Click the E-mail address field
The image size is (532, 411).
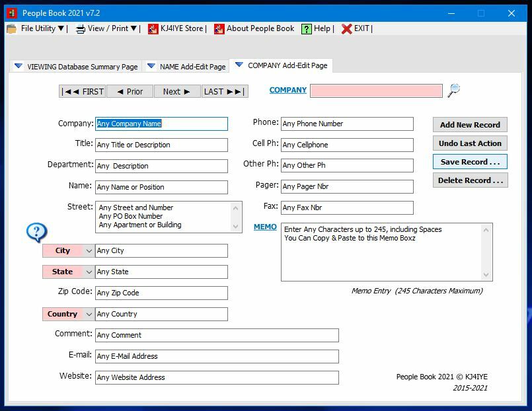click(217, 356)
